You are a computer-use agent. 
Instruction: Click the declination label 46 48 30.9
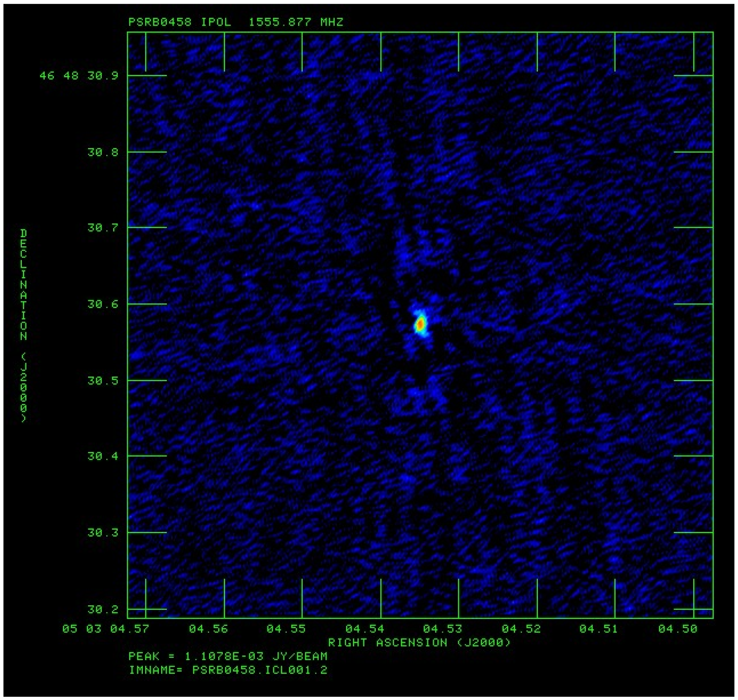point(79,76)
